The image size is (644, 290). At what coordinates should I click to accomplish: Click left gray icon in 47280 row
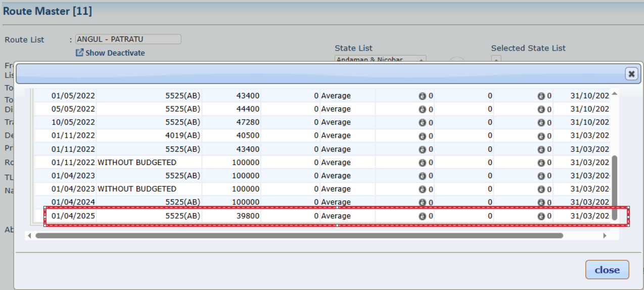(422, 122)
